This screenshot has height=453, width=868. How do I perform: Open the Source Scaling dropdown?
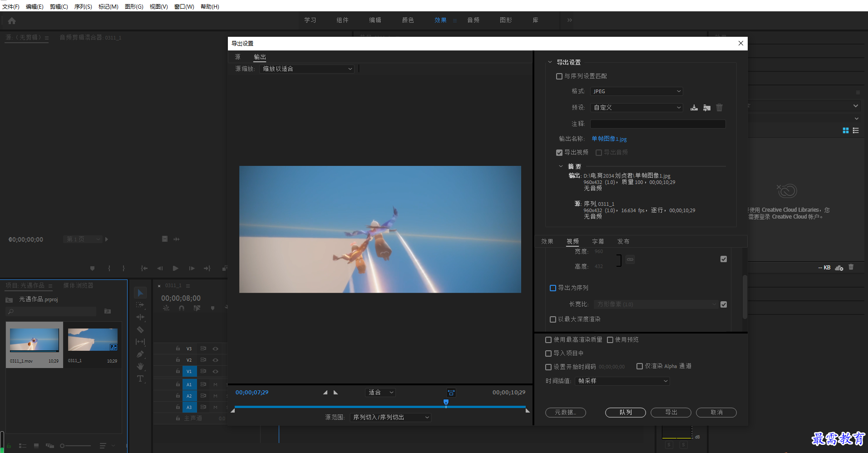click(307, 69)
